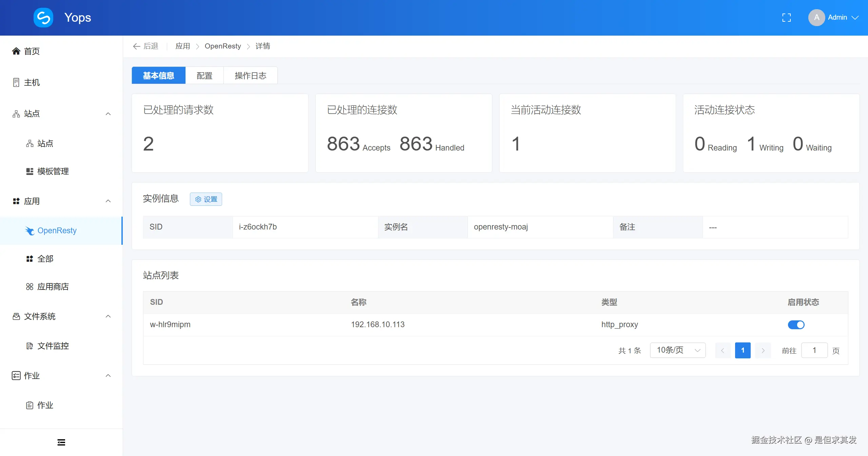Click the 设置 settings button
This screenshot has width=868, height=456.
click(206, 199)
